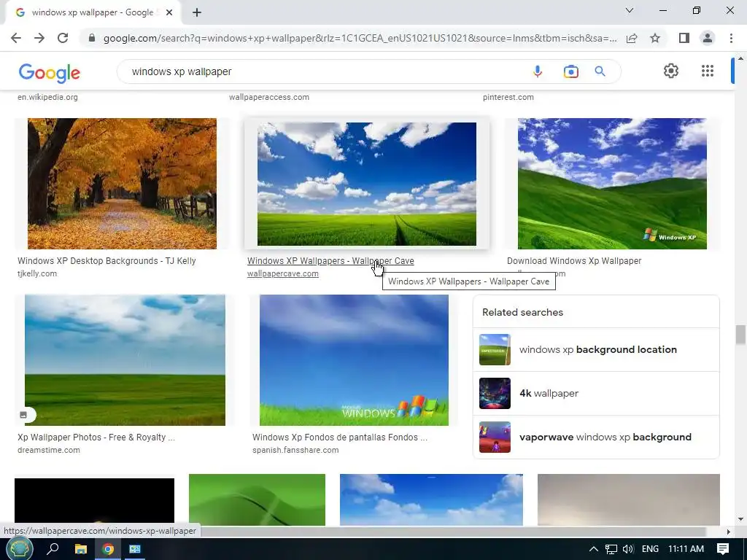Screen dimensions: 747x560
Task: Click the browser forward arrow
Action: pyautogui.click(x=39, y=38)
